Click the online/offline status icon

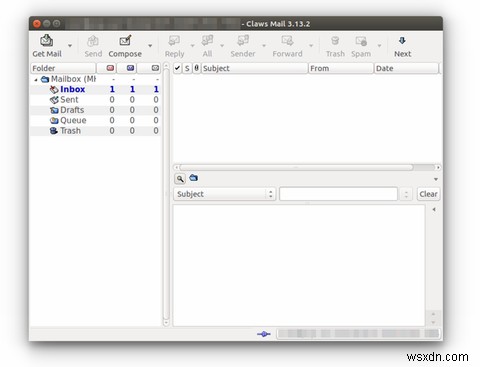(x=264, y=334)
